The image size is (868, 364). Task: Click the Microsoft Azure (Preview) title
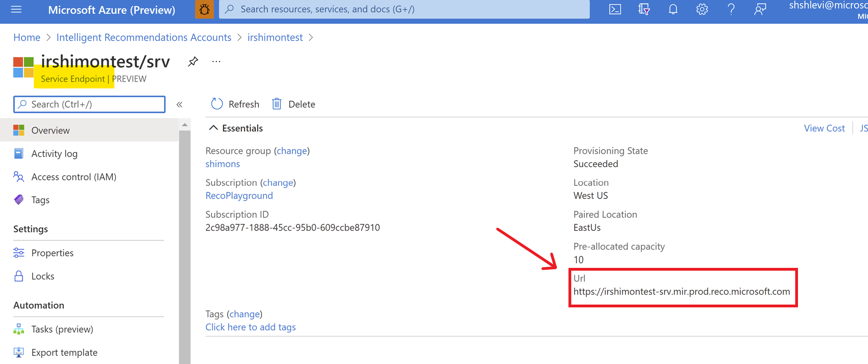tap(112, 10)
